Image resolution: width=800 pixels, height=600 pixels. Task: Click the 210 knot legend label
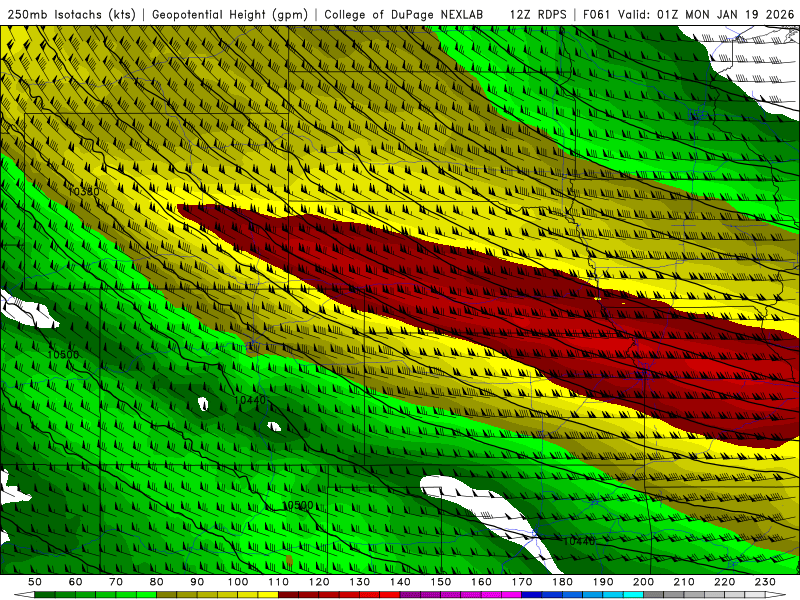pos(684,582)
